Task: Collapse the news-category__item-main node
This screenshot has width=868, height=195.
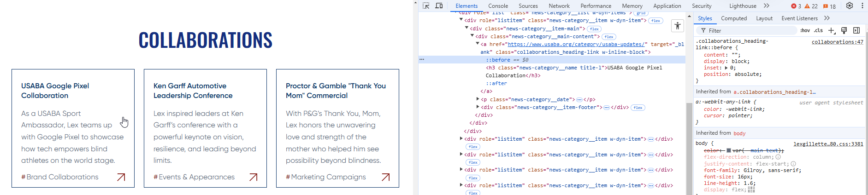Action: pyautogui.click(x=467, y=29)
